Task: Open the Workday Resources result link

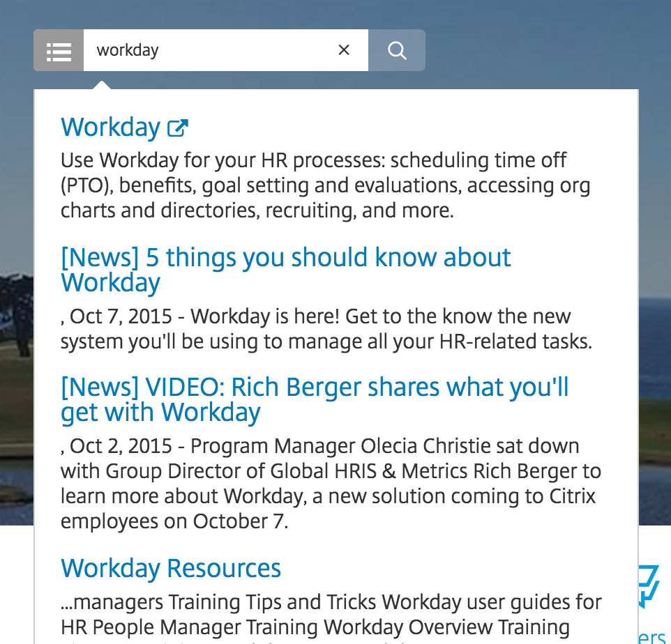Action: pos(171,568)
